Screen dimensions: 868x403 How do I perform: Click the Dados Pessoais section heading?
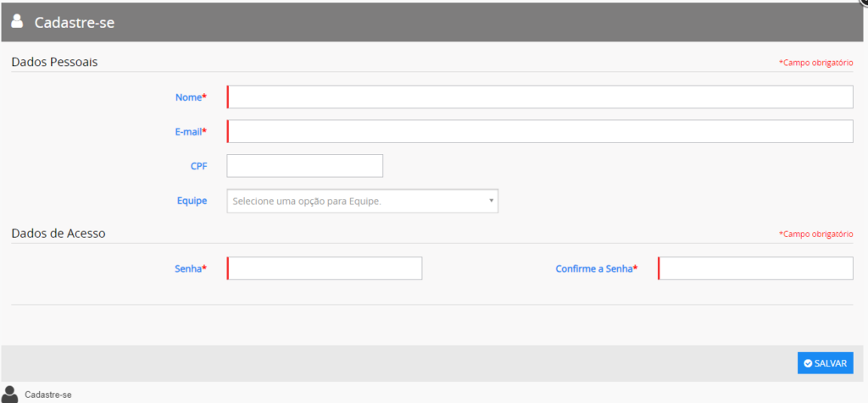pos(55,62)
